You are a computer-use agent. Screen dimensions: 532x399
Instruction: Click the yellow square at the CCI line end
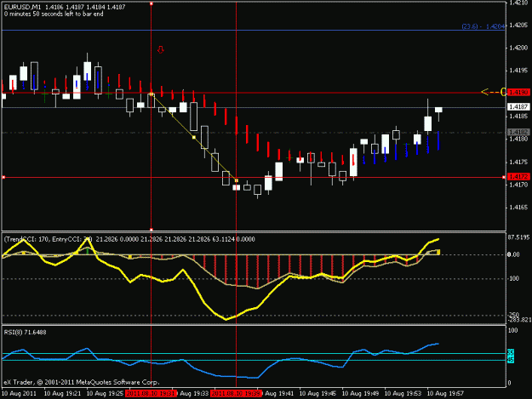(x=438, y=252)
